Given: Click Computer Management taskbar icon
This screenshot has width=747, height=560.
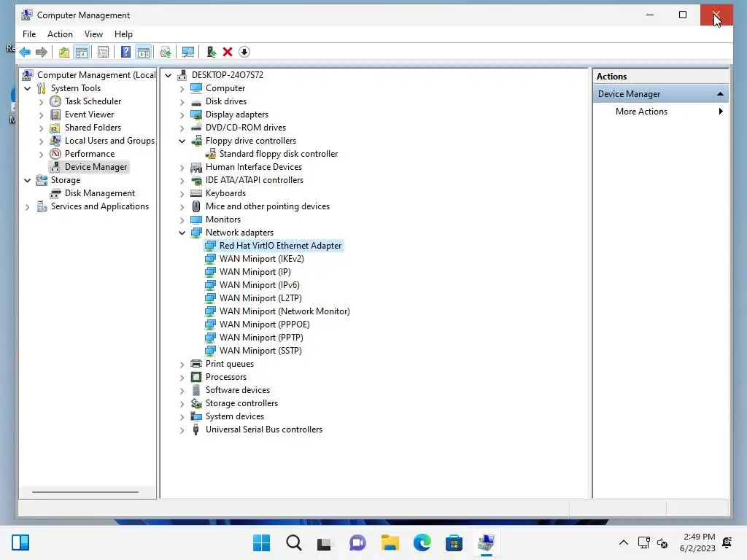Looking at the screenshot, I should tap(486, 542).
